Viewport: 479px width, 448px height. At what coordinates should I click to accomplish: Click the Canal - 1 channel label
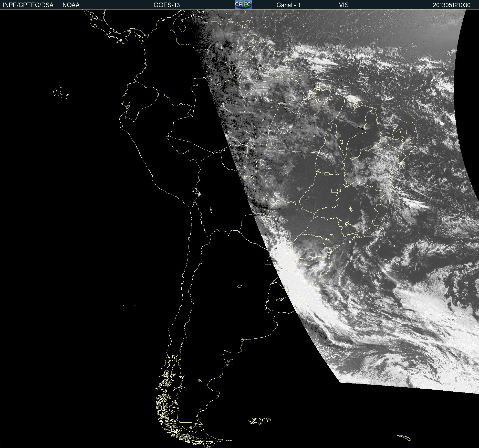click(x=288, y=5)
